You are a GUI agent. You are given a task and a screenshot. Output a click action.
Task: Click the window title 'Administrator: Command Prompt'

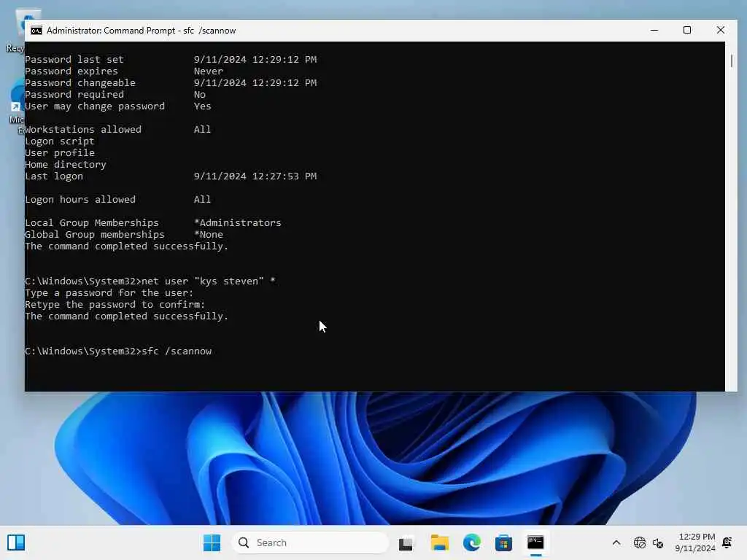click(111, 31)
